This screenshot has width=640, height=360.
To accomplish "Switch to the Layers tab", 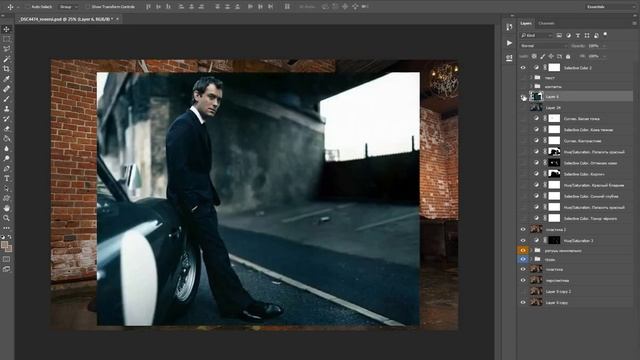I will (526, 23).
